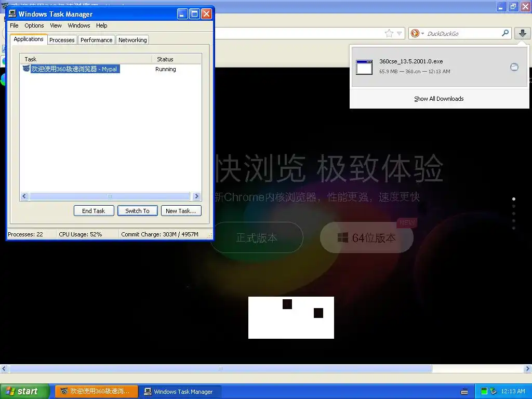Click the browser page scrollbar left arrow

pos(4,368)
